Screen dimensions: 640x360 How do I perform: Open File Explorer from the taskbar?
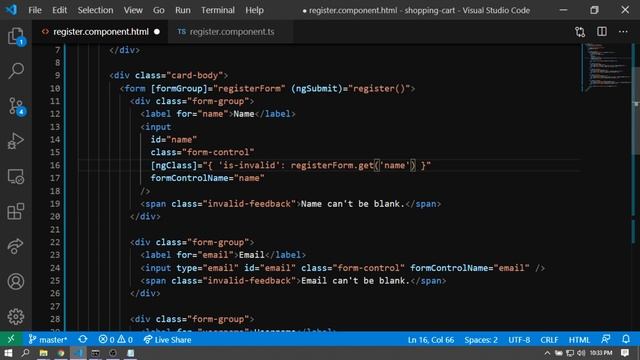coord(43,353)
